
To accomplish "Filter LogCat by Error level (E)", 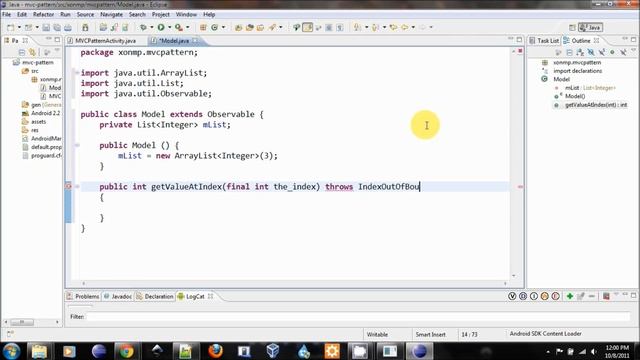I will (x=556, y=296).
